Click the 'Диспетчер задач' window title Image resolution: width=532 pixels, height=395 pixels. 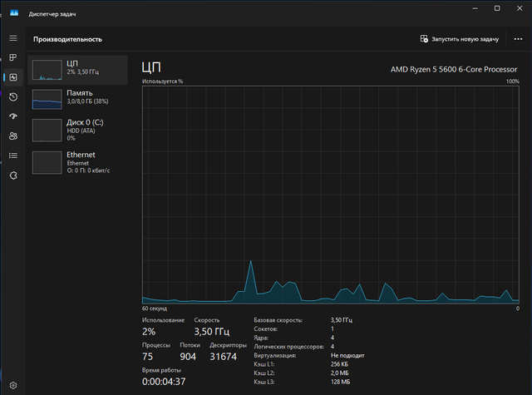click(x=52, y=14)
